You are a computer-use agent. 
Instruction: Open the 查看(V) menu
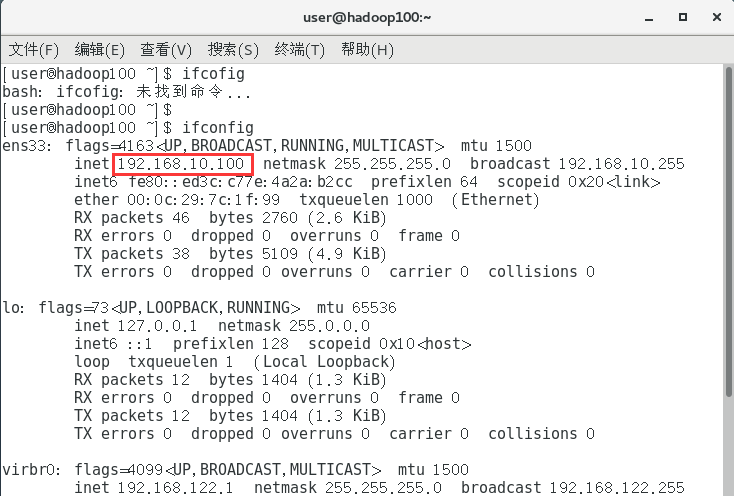[x=166, y=50]
